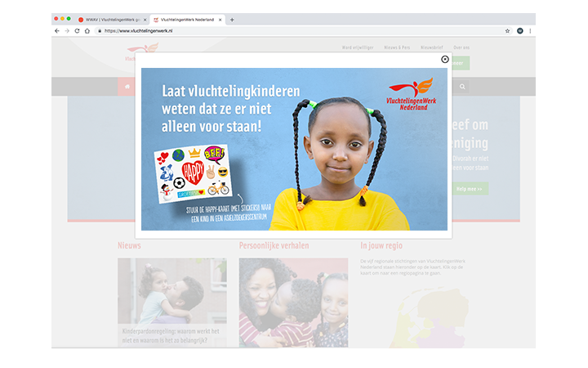Open a new tab with the plus icon
The height and width of the screenshot is (368, 588).
point(232,20)
